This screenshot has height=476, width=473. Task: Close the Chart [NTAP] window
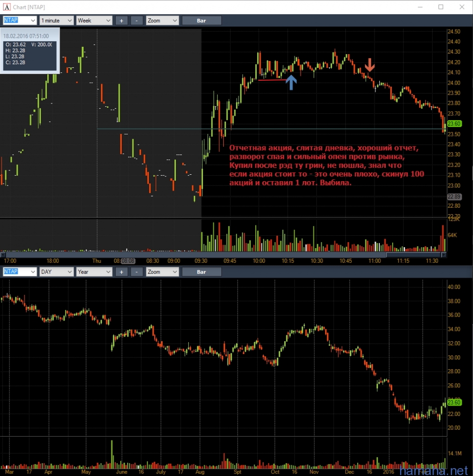[x=462, y=7]
